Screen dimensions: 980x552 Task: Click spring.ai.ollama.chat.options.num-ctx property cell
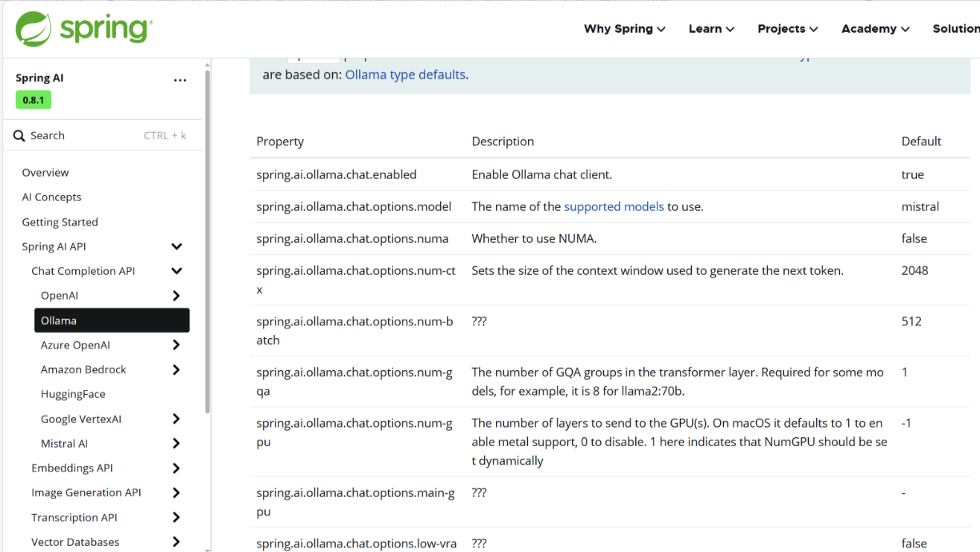point(356,280)
